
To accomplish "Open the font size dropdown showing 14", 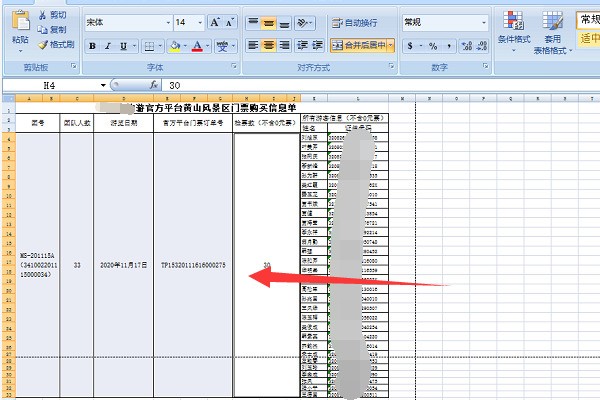I will pos(200,23).
